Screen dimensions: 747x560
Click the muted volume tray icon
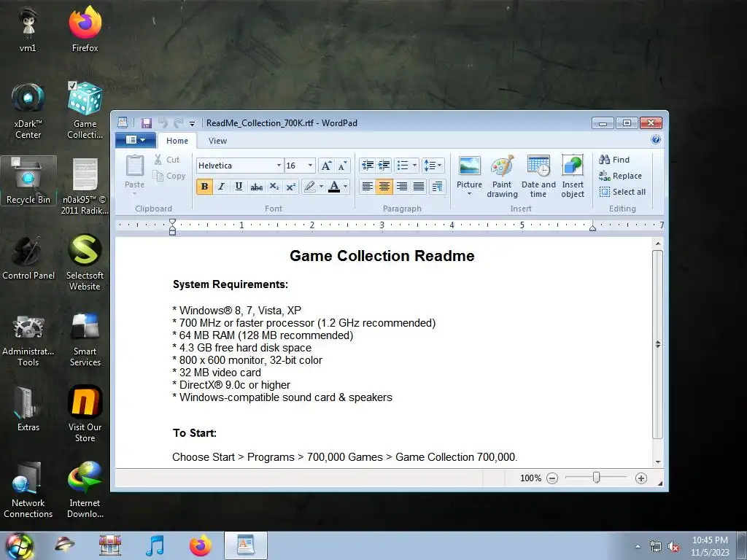(x=673, y=547)
